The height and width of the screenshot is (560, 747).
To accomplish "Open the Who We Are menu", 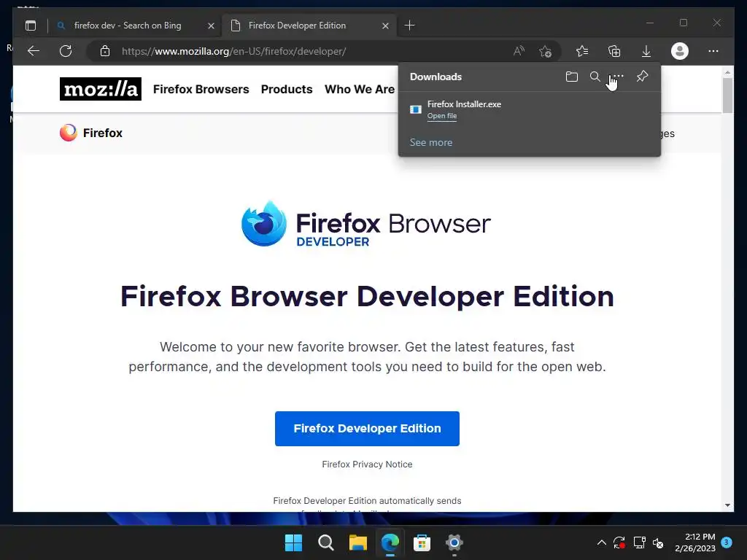I will tap(360, 89).
